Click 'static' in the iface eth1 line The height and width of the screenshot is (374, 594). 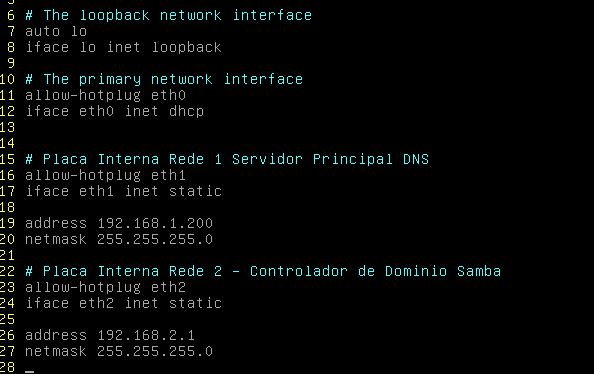195,191
